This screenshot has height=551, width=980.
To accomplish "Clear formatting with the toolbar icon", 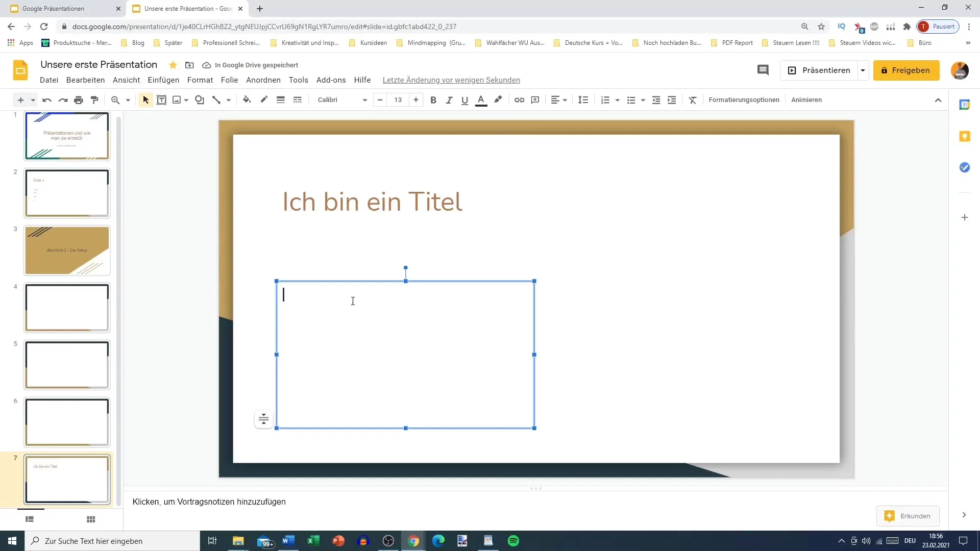I will click(x=693, y=100).
